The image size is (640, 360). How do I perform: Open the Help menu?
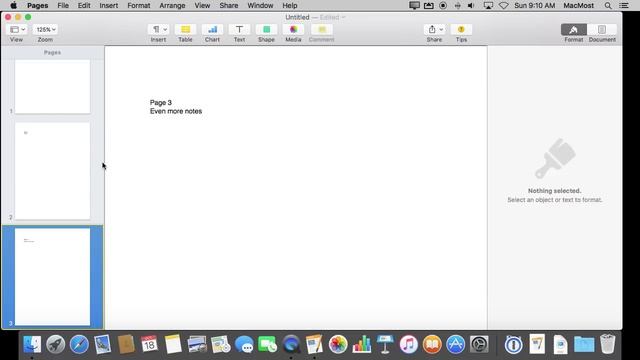pos(290,5)
